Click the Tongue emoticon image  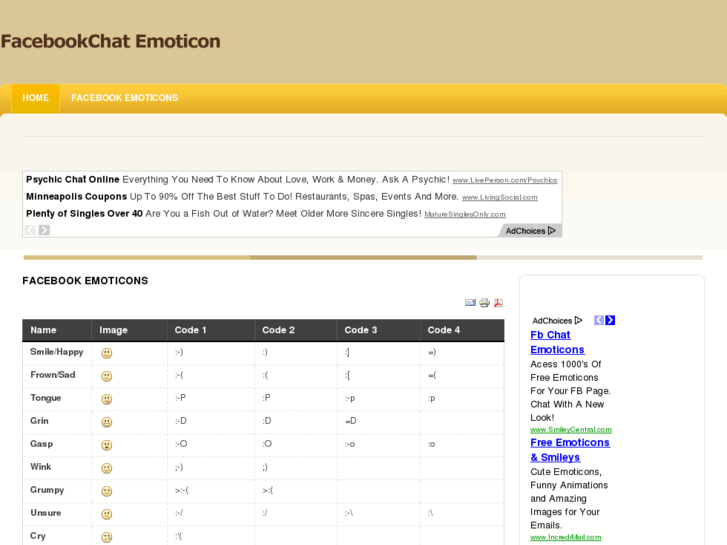107,399
